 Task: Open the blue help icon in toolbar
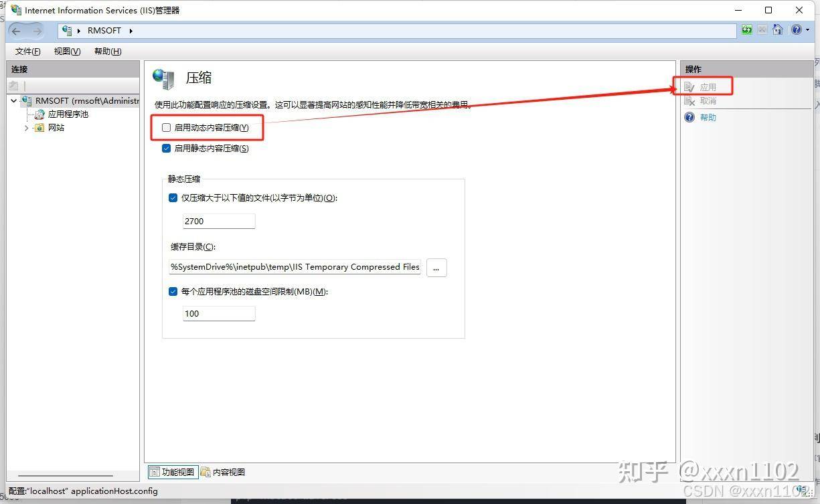pos(796,30)
